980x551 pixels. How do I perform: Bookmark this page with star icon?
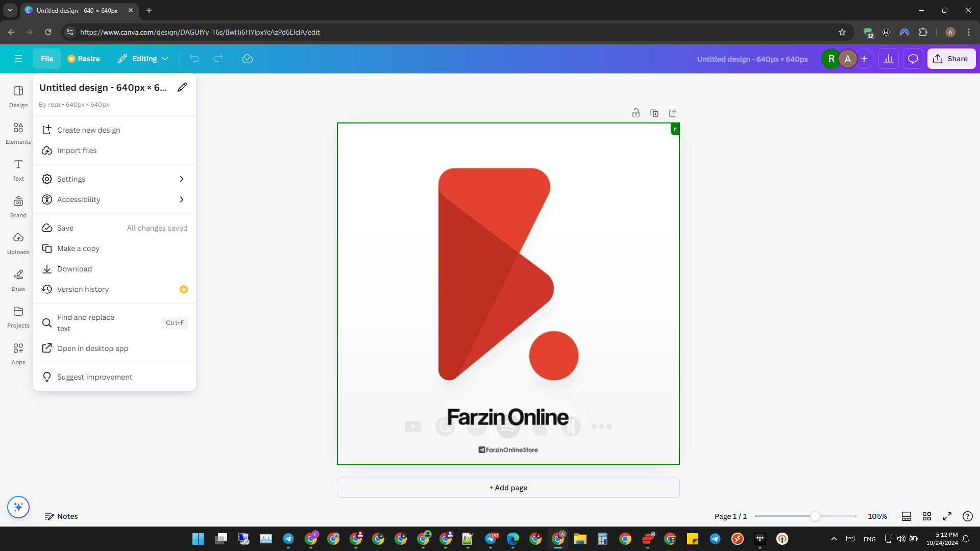pos(842,32)
